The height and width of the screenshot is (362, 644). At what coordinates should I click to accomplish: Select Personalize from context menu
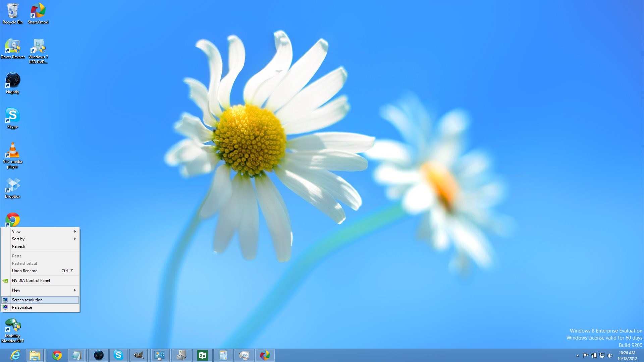[22, 307]
